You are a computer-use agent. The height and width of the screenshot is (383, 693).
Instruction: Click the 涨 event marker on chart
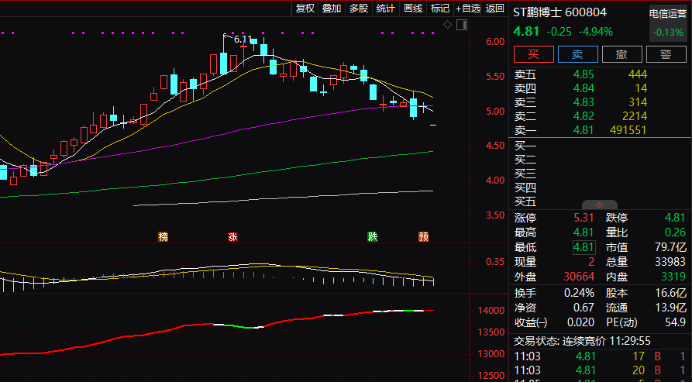click(232, 237)
